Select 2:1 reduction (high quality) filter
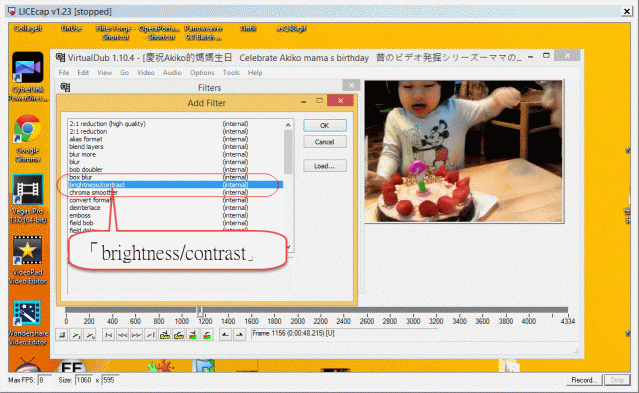This screenshot has height=393, width=639. [176, 124]
